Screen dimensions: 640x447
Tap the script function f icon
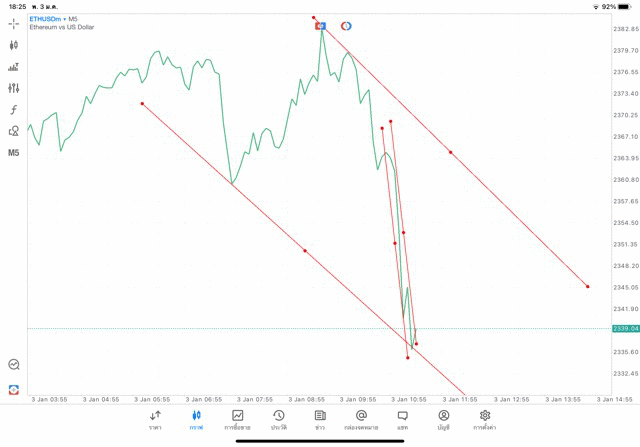pyautogui.click(x=14, y=110)
